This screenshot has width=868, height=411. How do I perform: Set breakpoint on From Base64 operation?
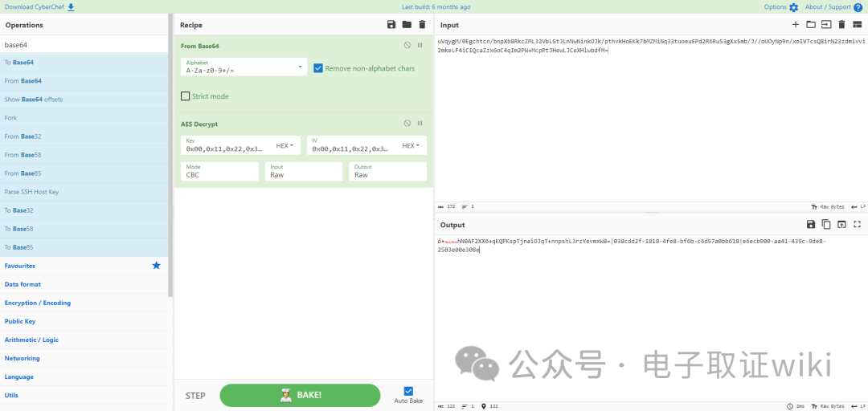pos(420,46)
